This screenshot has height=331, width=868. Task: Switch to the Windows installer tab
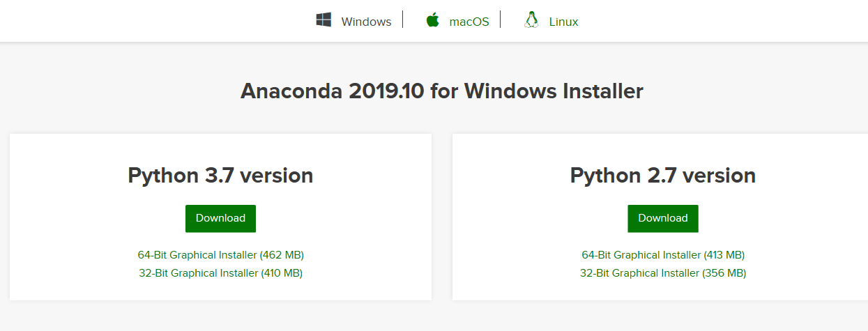click(366, 22)
